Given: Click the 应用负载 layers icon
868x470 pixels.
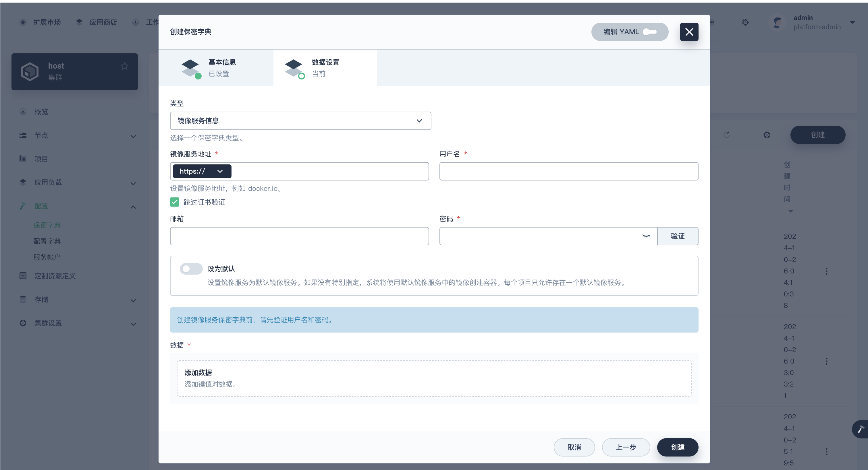Looking at the screenshot, I should pyautogui.click(x=23, y=182).
